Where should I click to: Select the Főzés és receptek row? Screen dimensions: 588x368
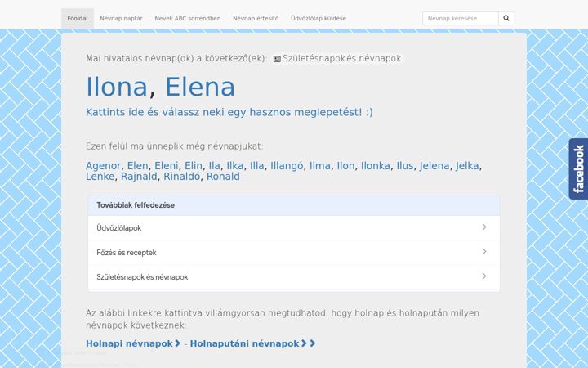tap(294, 253)
